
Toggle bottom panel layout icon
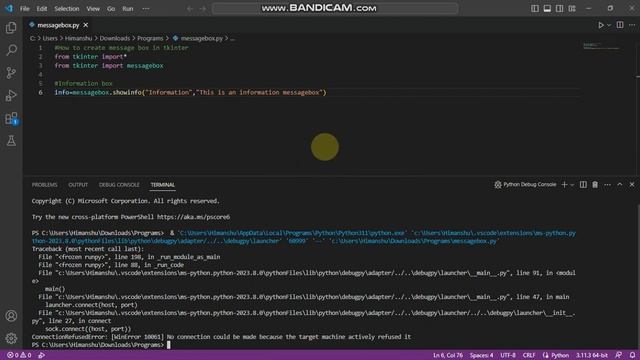point(547,9)
